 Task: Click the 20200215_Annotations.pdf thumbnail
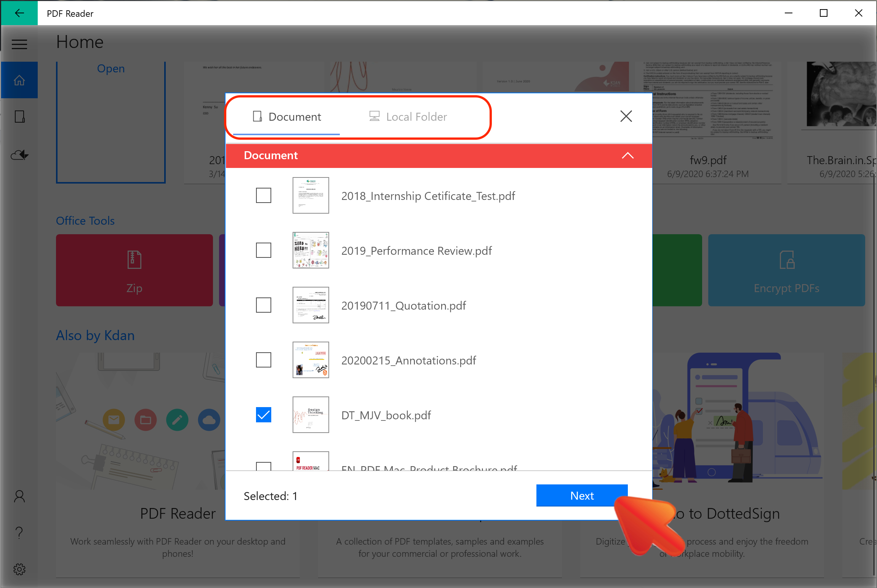(310, 360)
